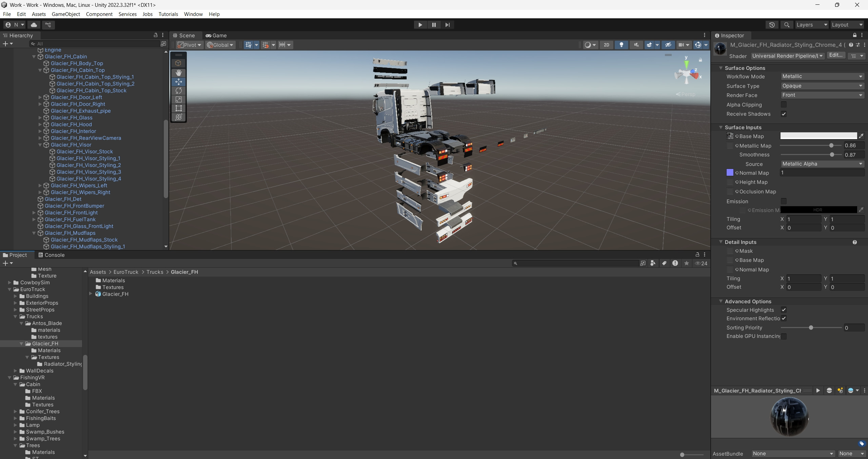Click the Play button
Image resolution: width=868 pixels, height=459 pixels.
point(420,25)
